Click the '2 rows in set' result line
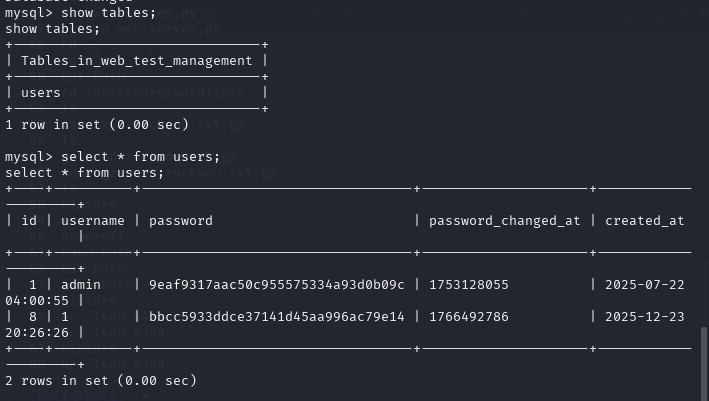 point(101,381)
